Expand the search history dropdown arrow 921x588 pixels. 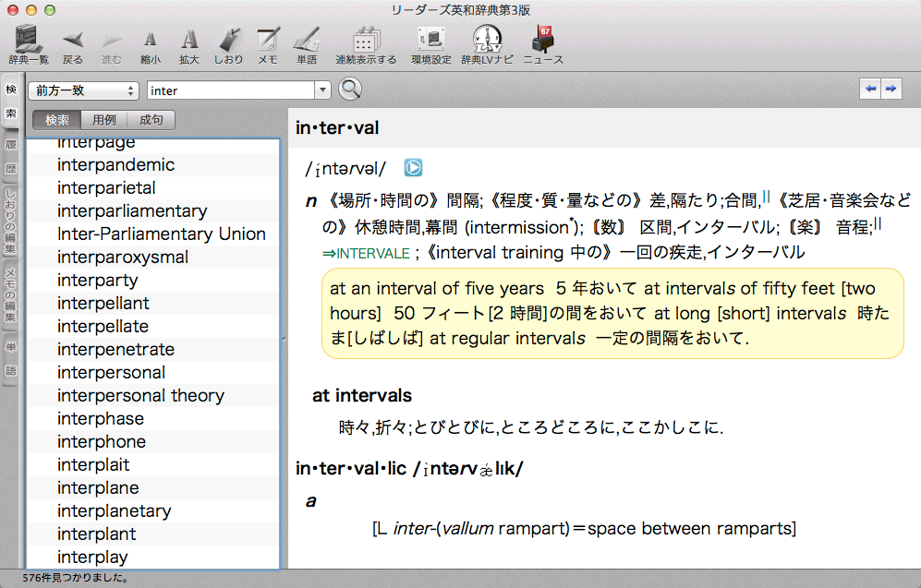(322, 90)
